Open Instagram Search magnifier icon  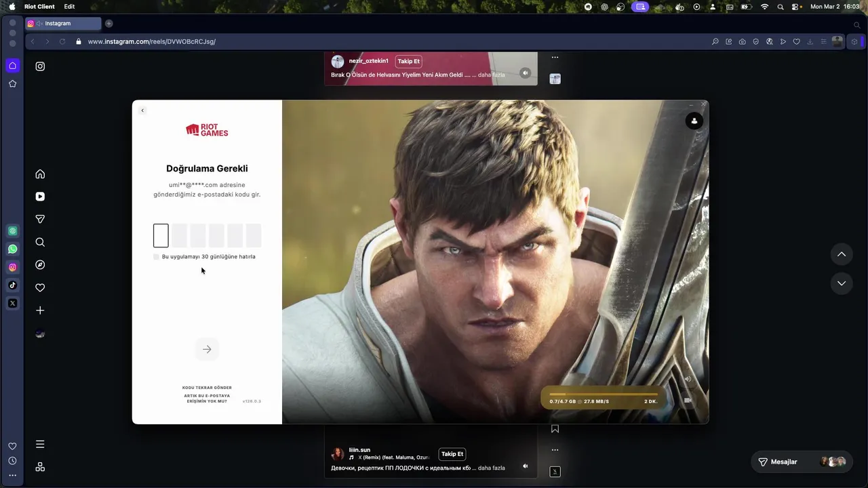click(x=40, y=242)
